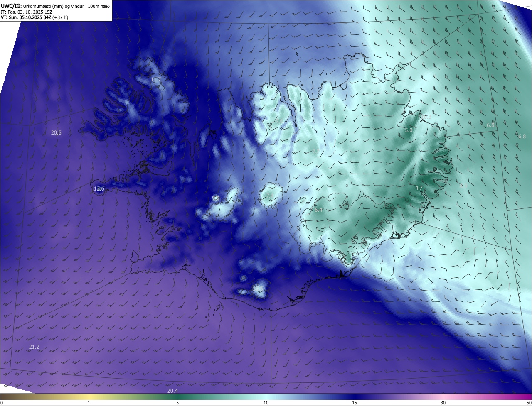Click the faint 10.3 value near the coast
The image size is (532, 406).
(x=427, y=117)
